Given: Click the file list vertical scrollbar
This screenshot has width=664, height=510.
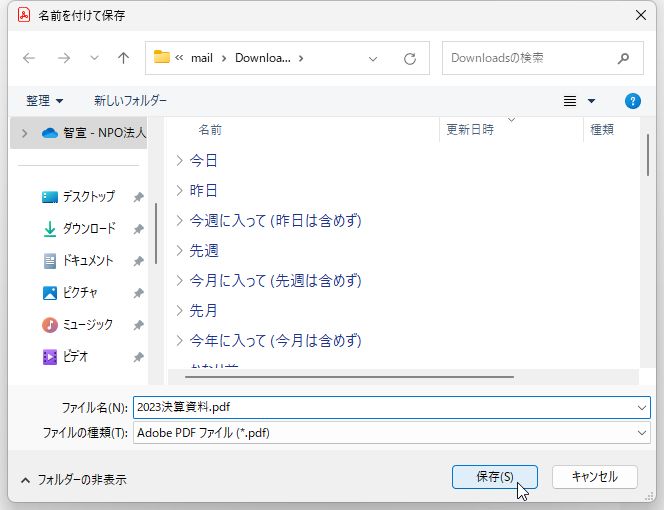Looking at the screenshot, I should [x=647, y=155].
